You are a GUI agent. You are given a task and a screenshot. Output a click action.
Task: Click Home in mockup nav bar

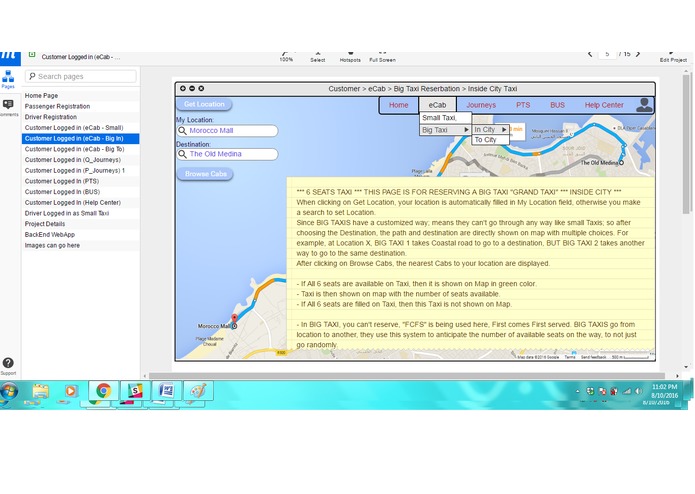[398, 105]
